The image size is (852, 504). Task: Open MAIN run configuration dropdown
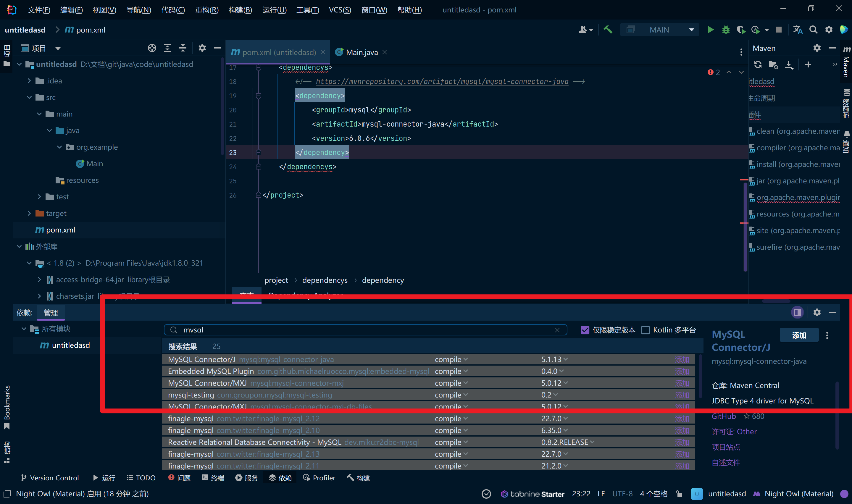click(x=659, y=30)
